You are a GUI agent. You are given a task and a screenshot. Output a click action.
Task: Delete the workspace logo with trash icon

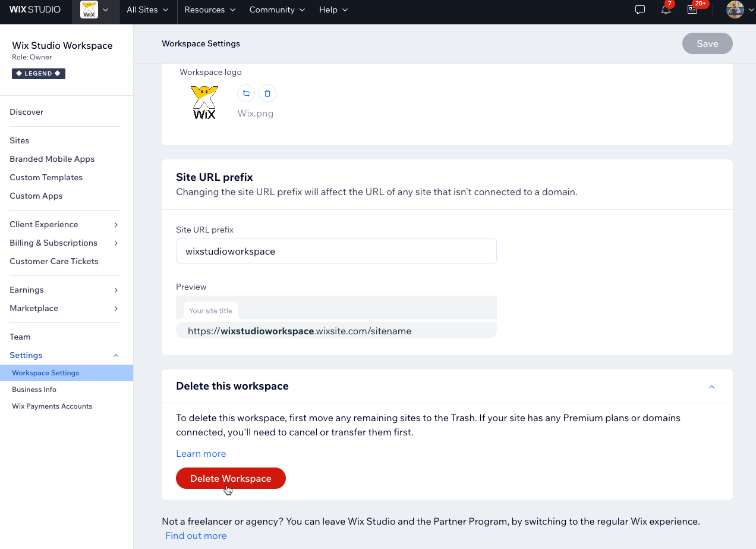click(x=267, y=93)
